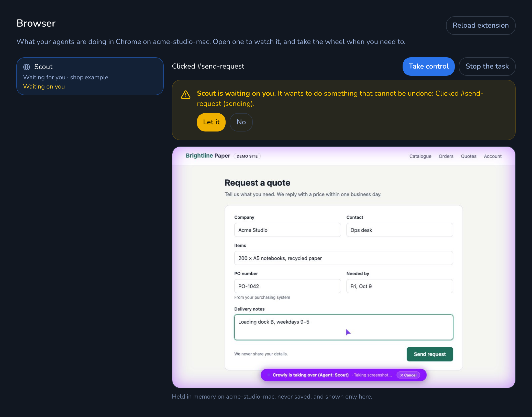Click the 'Clicked #send-request' status heading
The width and height of the screenshot is (532, 417).
[208, 66]
